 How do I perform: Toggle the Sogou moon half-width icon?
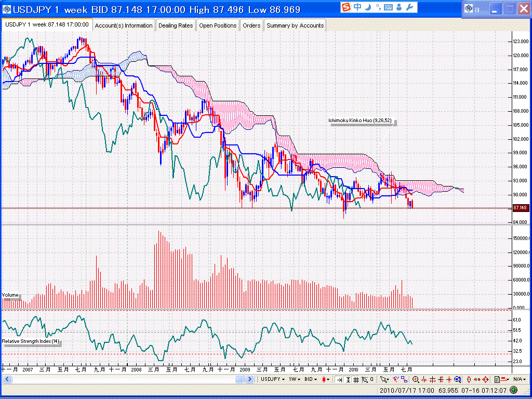(x=368, y=7)
